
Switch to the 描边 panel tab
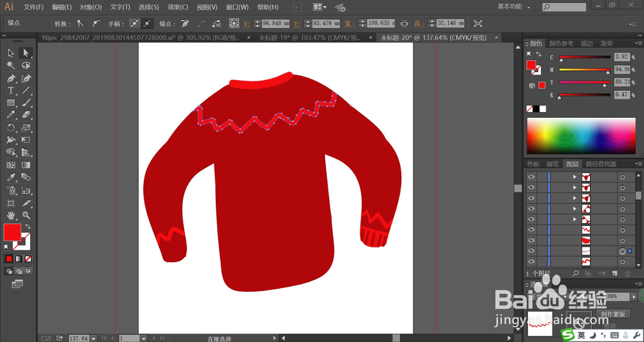pos(587,43)
